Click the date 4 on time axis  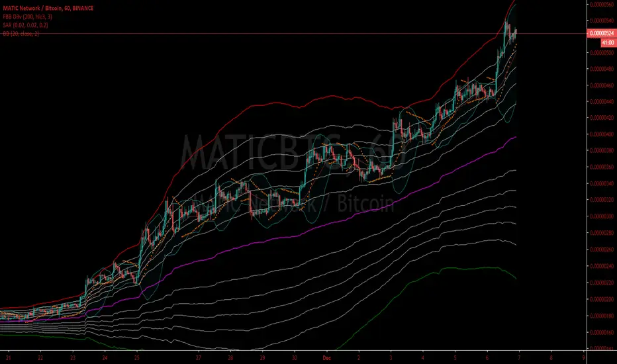click(x=422, y=357)
